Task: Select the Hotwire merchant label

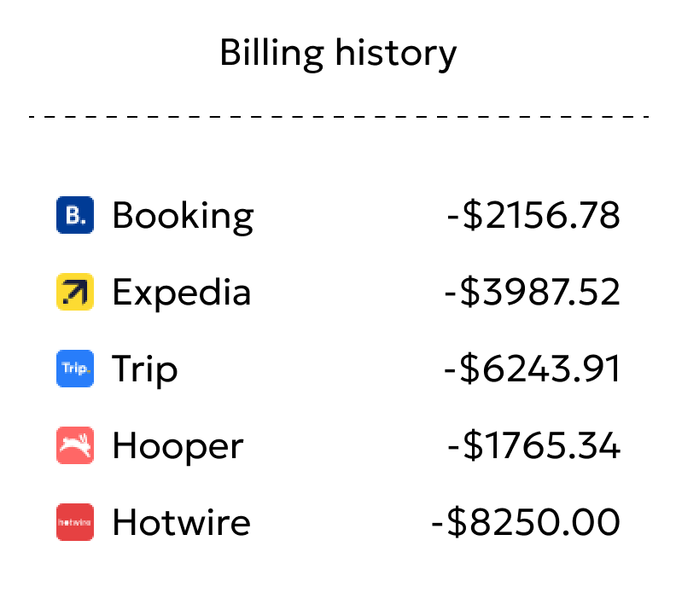Action: click(x=182, y=522)
